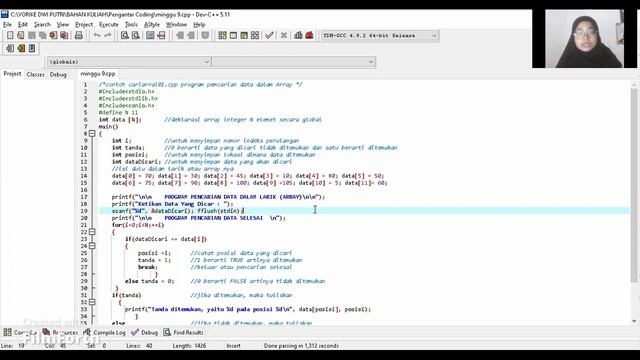Click the Close file toolbar icon
The image size is (640, 360).
pos(53,36)
